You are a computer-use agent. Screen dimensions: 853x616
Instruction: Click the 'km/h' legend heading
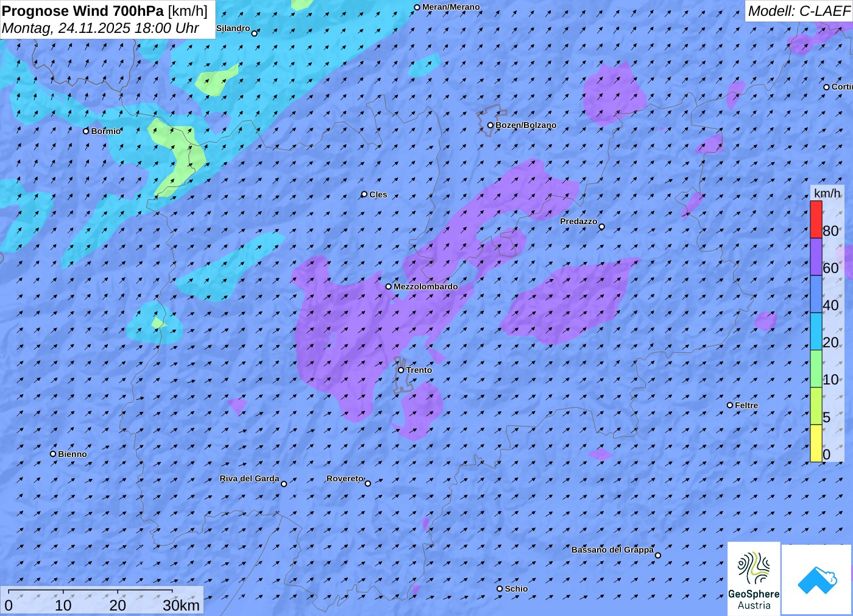827,193
